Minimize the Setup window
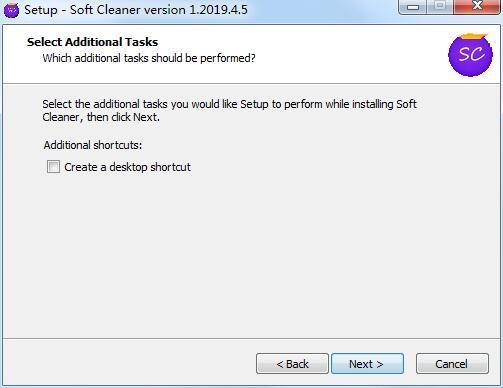The height and width of the screenshot is (388, 503). [x=413, y=7]
